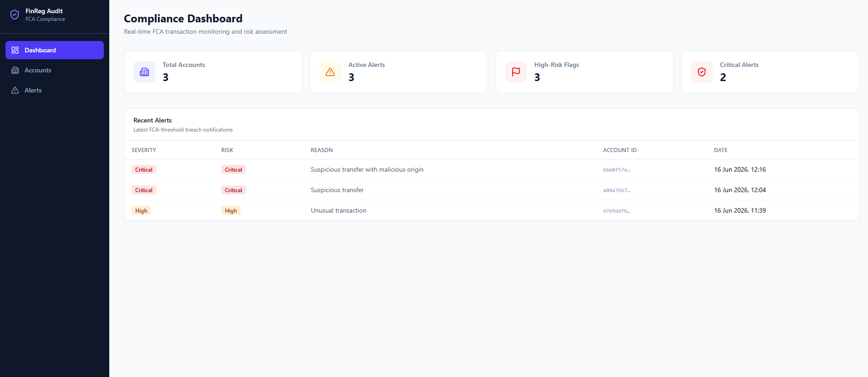Click the SEVERITY column header
868x377 pixels.
[144, 150]
